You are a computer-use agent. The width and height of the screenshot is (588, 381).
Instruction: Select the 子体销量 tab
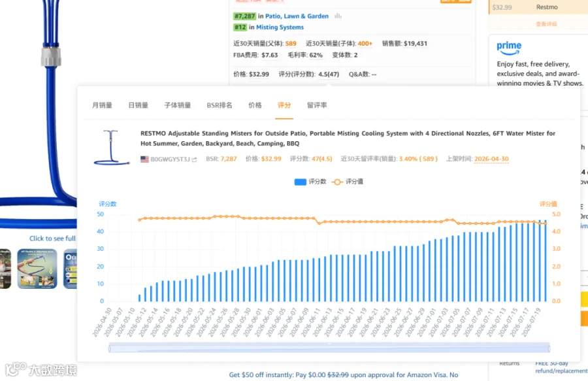click(177, 105)
